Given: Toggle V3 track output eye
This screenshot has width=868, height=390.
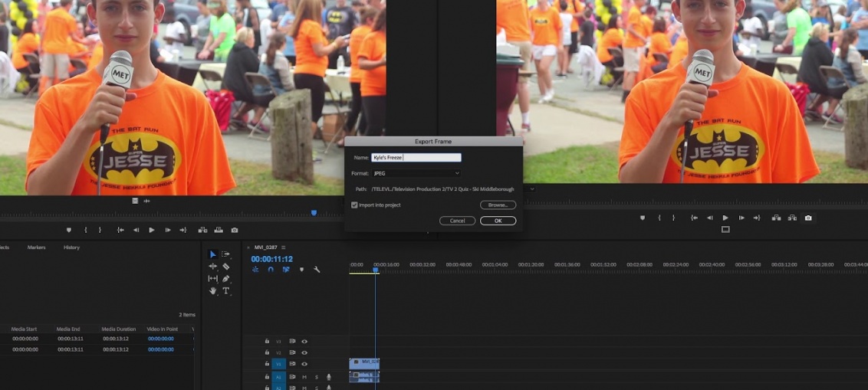Looking at the screenshot, I should tap(304, 341).
